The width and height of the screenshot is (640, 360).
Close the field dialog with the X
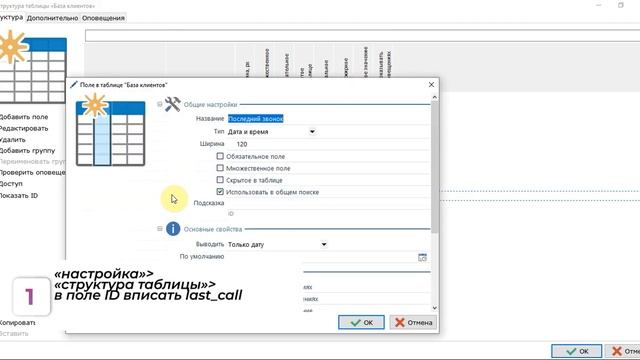point(431,84)
